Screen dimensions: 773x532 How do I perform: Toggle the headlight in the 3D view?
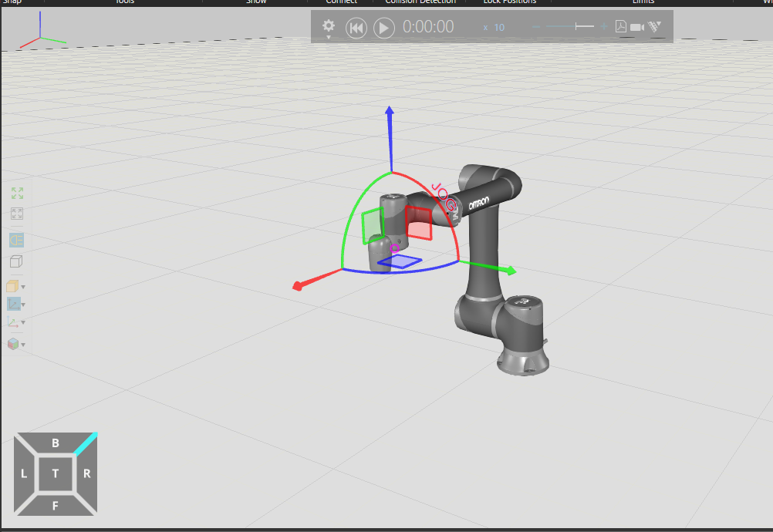(16, 241)
